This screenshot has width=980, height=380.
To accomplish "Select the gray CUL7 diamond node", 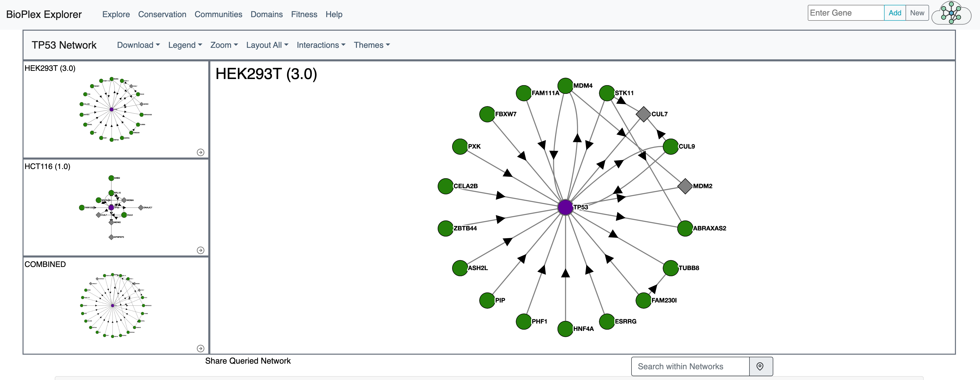I will [x=643, y=114].
